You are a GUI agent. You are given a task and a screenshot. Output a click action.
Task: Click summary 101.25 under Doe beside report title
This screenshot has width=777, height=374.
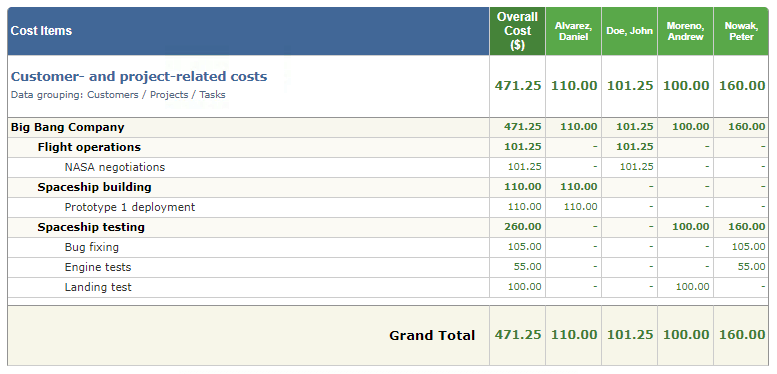630,86
